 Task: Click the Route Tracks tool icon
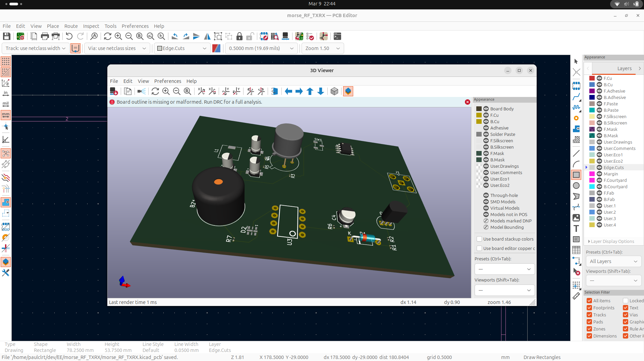coord(576,97)
